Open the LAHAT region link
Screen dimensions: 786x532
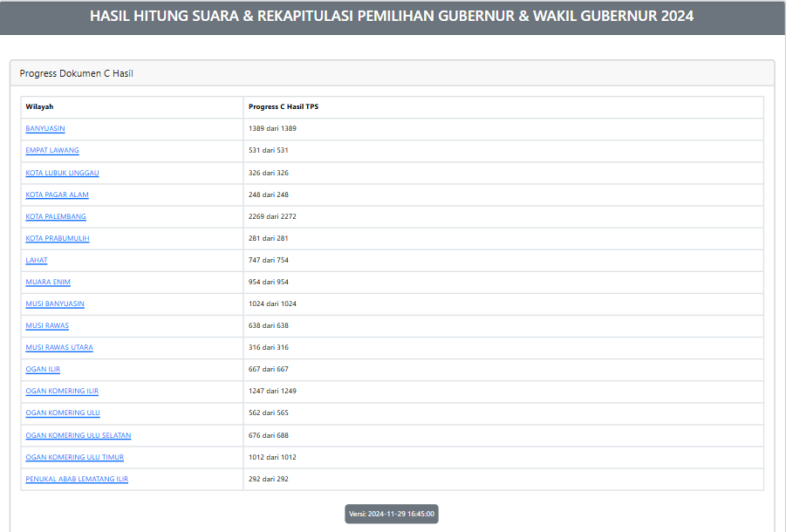(x=37, y=260)
